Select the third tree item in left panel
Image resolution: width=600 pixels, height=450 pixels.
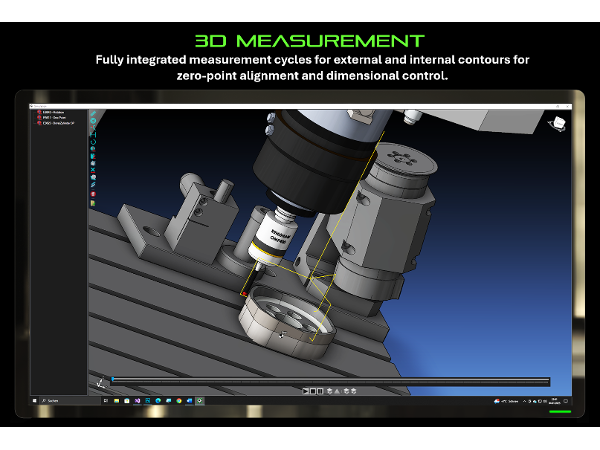click(x=54, y=124)
